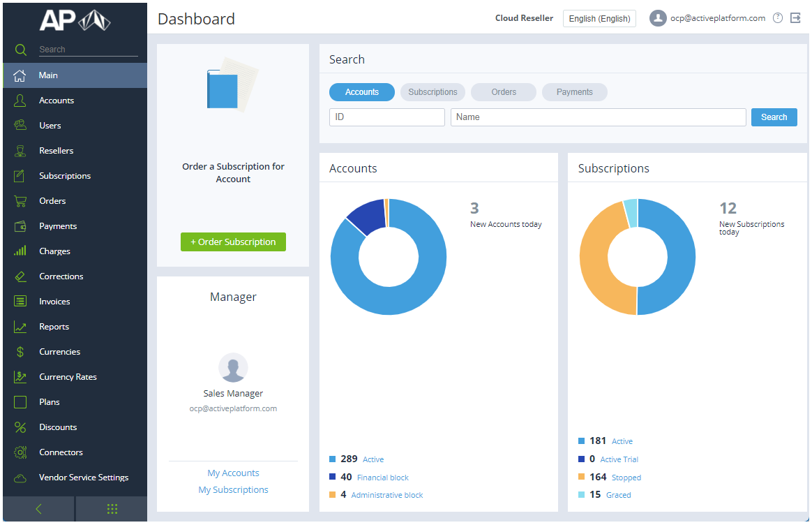The width and height of the screenshot is (812, 525).
Task: Activate the Payments search filter
Action: tap(574, 91)
